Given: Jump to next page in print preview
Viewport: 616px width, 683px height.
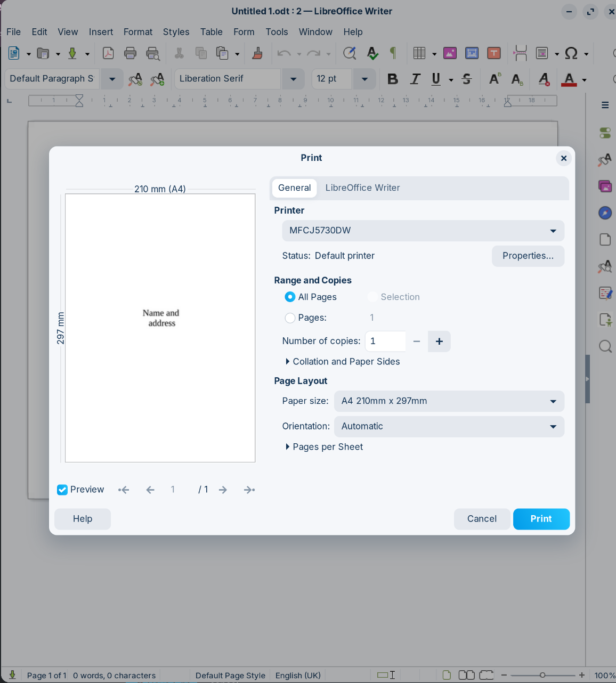Looking at the screenshot, I should (223, 490).
